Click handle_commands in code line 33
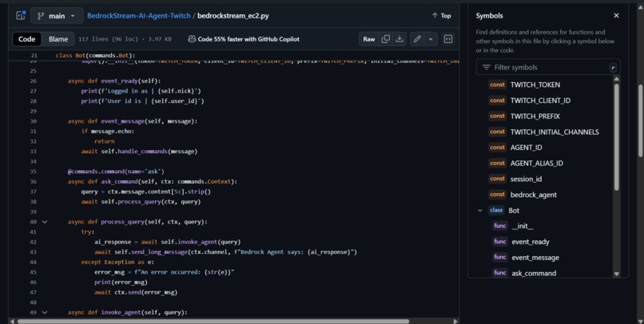Screen dimensions: 644x324 (x=142, y=152)
